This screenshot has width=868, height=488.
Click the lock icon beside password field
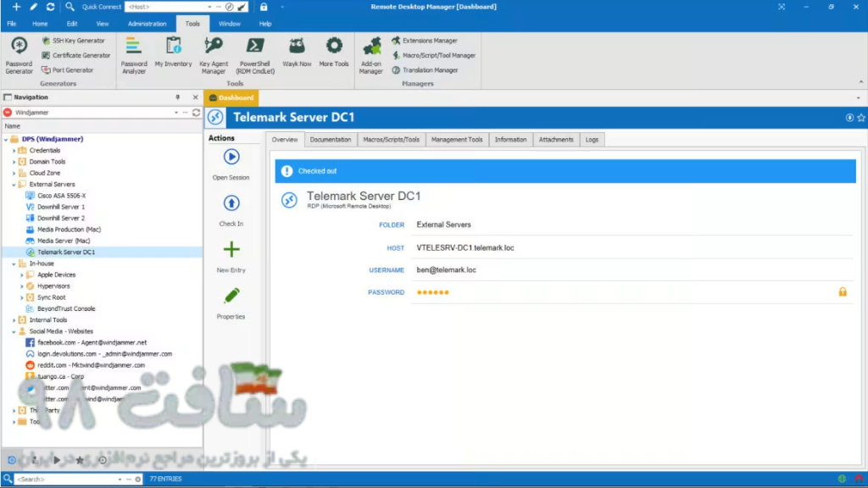pyautogui.click(x=843, y=292)
